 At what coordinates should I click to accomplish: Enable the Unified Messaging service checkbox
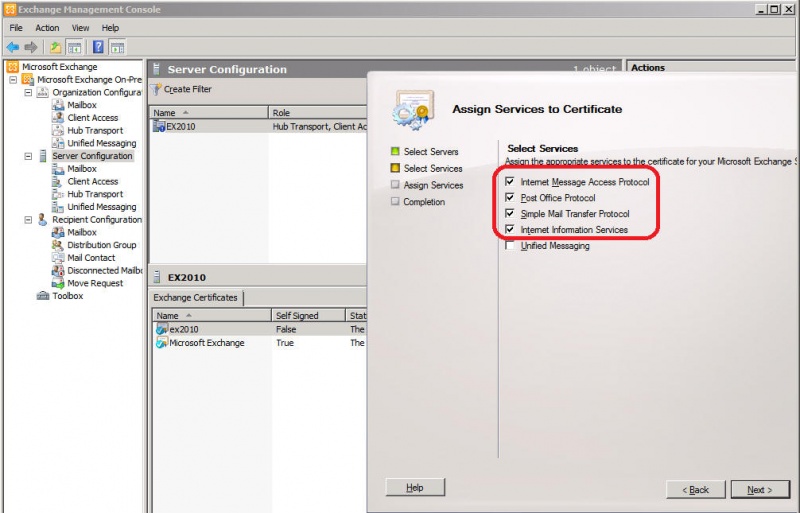point(511,246)
